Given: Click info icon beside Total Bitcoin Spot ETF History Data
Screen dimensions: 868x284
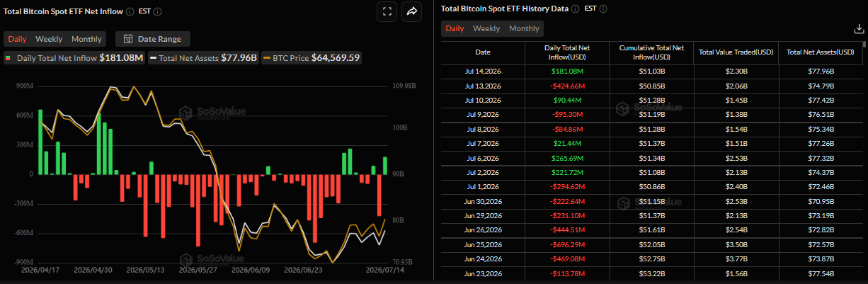Looking at the screenshot, I should (x=574, y=9).
